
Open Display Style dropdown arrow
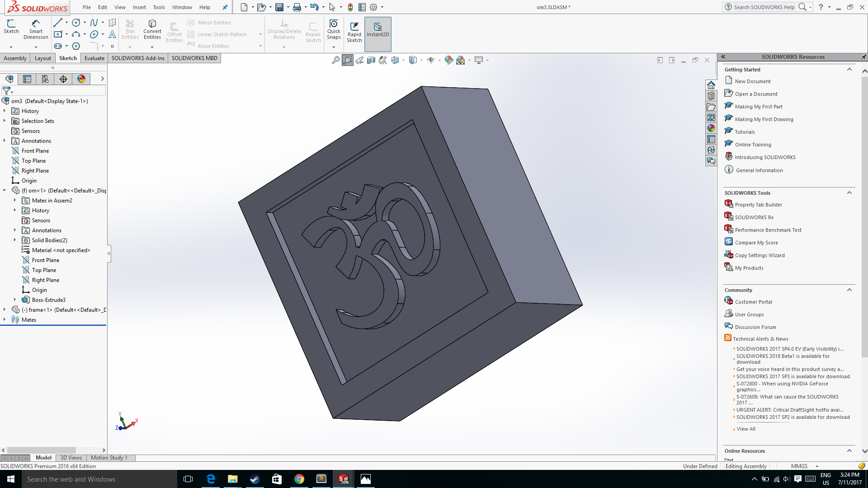421,60
